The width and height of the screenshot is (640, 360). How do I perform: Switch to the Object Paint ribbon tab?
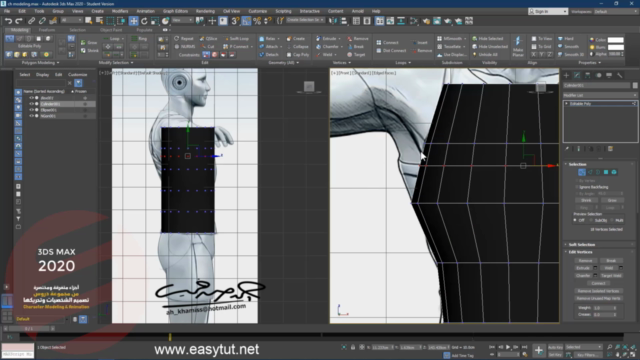click(111, 30)
